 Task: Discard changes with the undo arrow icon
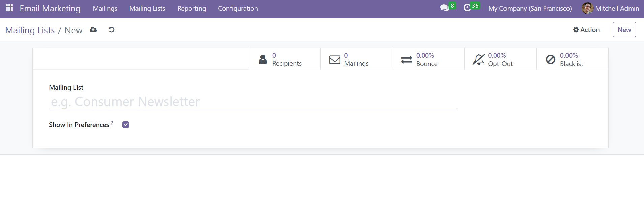111,30
